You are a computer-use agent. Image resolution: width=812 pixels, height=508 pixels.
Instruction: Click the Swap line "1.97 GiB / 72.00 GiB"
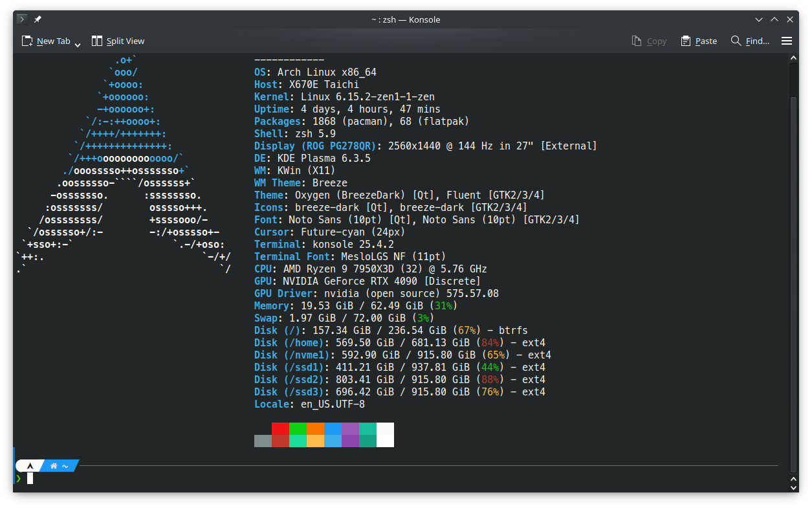click(x=344, y=318)
